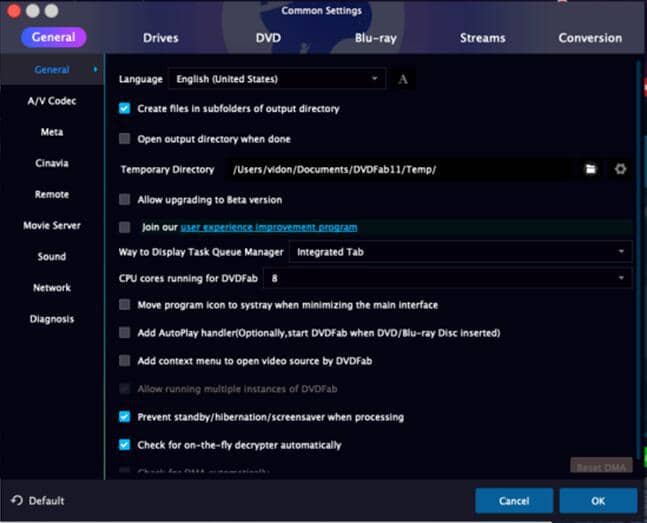
Task: Select Meta in the sidebar
Action: [x=52, y=132]
